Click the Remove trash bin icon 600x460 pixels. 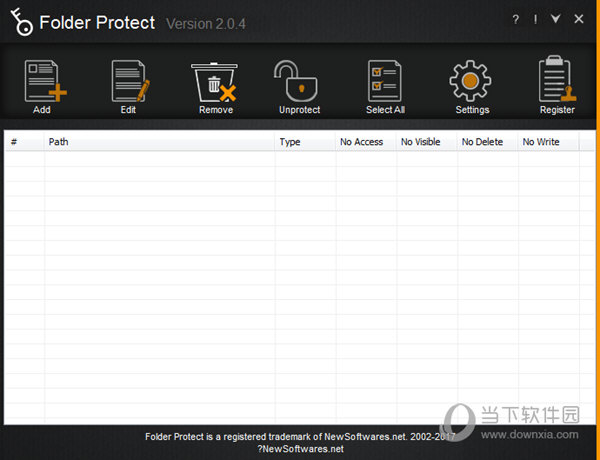click(215, 82)
